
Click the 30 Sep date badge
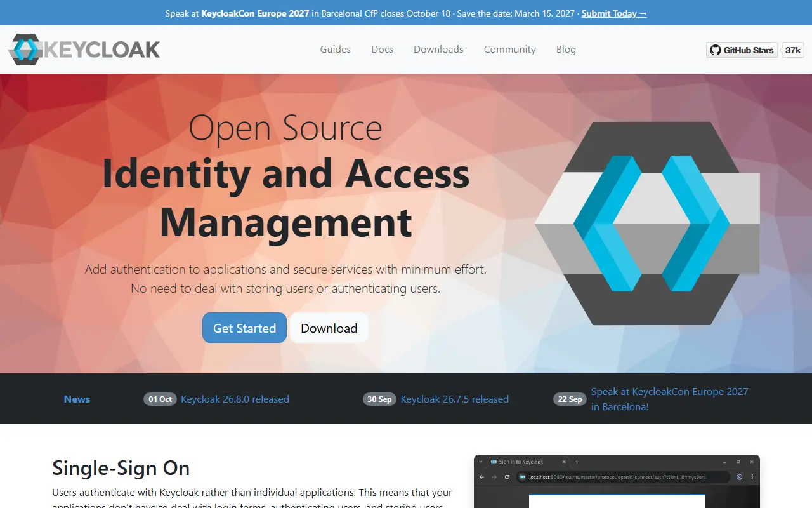(x=380, y=399)
